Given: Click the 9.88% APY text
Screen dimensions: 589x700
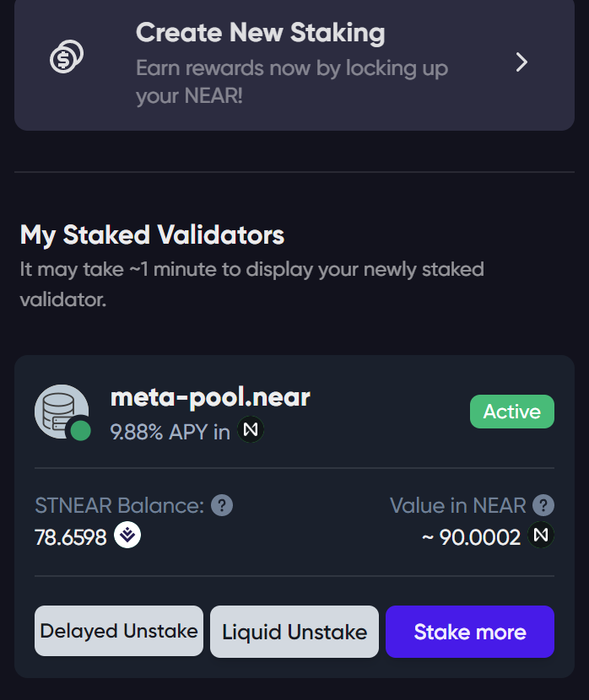Looking at the screenshot, I should [170, 432].
